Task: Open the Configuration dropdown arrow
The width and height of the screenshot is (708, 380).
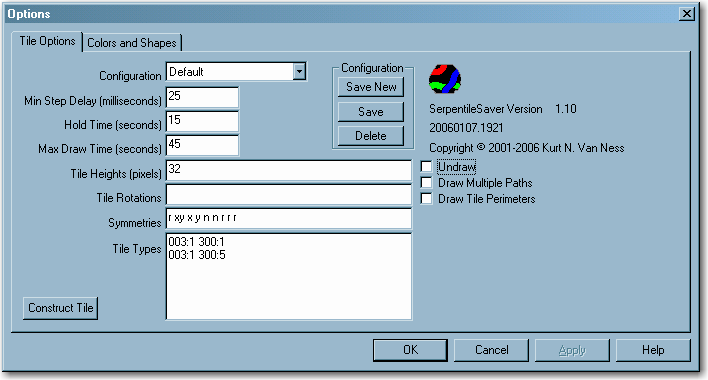Action: tap(299, 72)
